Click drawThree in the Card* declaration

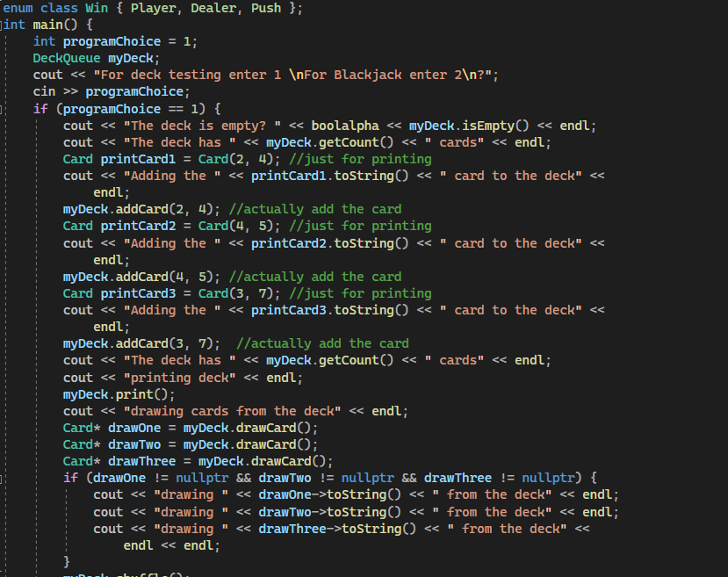(141, 461)
